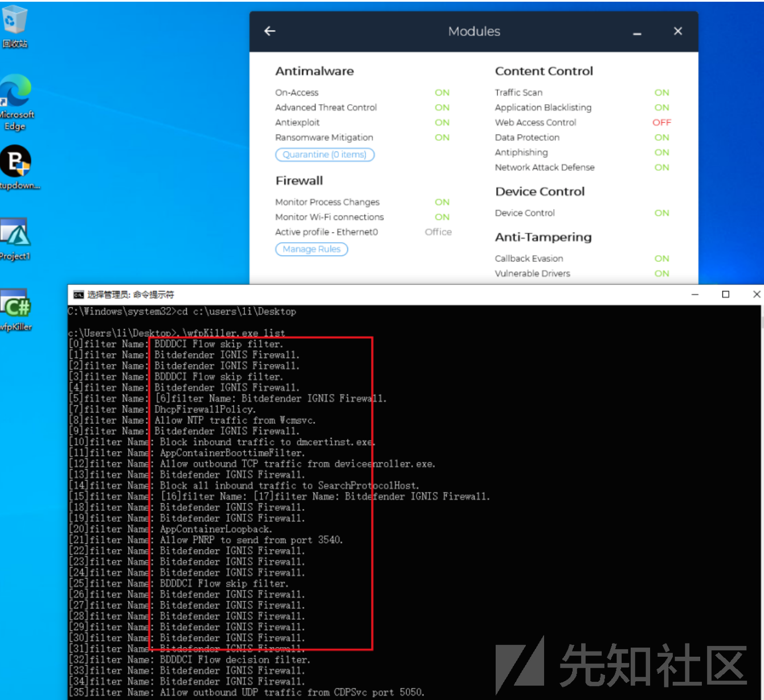The width and height of the screenshot is (764, 700).
Task: Maximize the command prompt window
Action: pos(726,294)
